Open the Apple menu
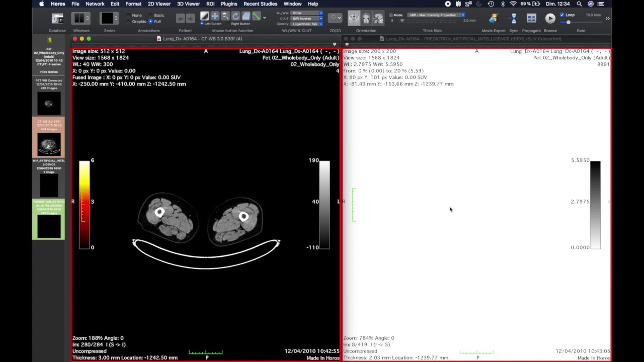 click(x=42, y=4)
